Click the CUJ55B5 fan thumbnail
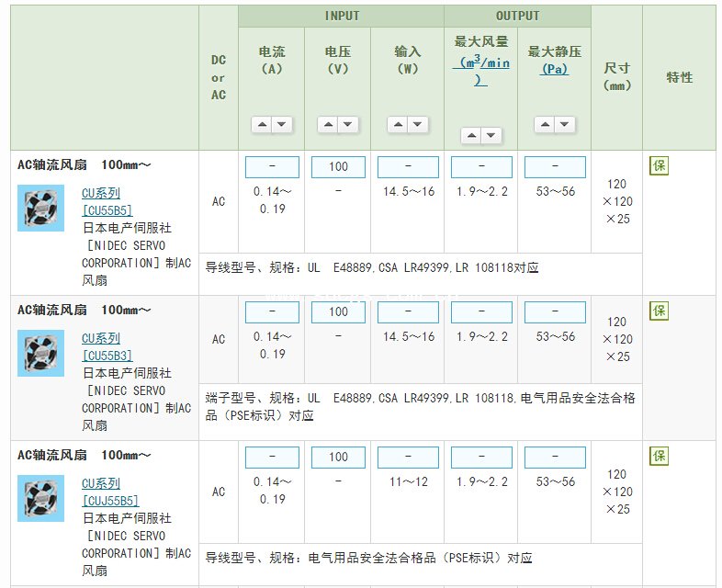 click(x=41, y=498)
